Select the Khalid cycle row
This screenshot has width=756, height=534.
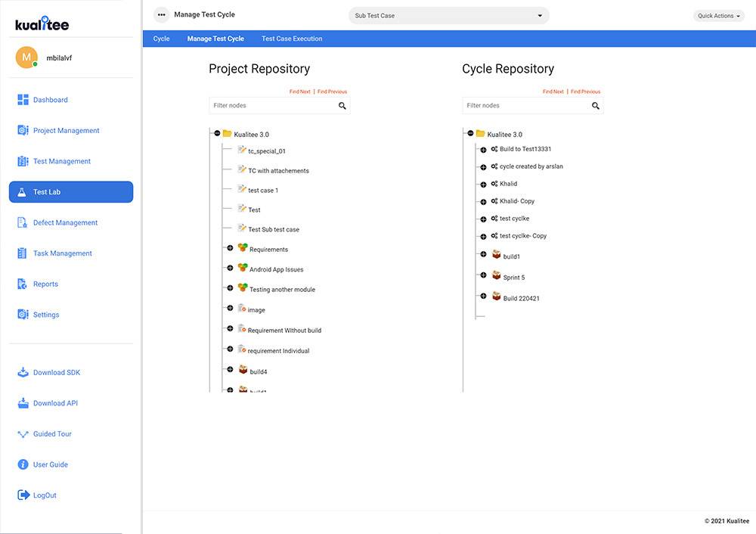(x=508, y=184)
